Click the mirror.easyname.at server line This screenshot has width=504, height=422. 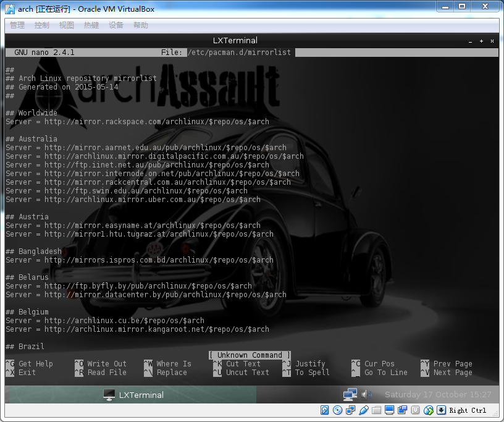click(133, 226)
